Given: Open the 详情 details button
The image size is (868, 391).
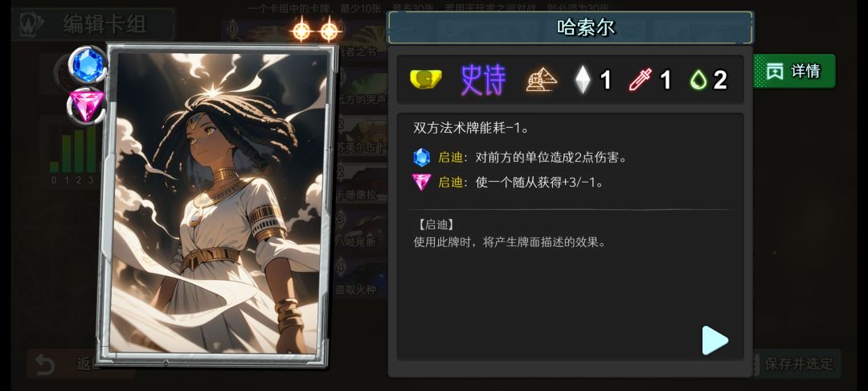Looking at the screenshot, I should pos(793,71).
